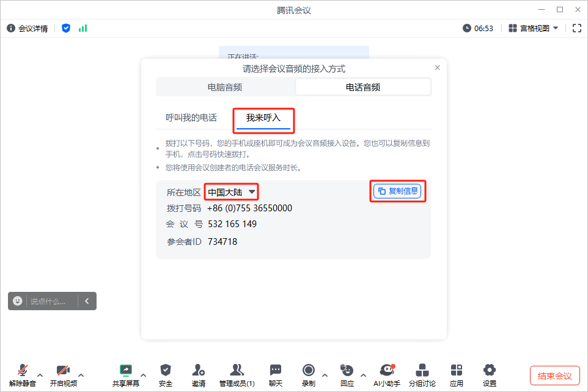Open the 回应 reactions
This screenshot has height=392, width=588.
(x=347, y=375)
